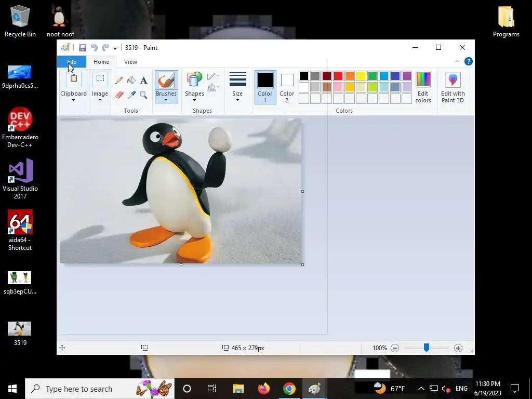Image resolution: width=532 pixels, height=399 pixels.
Task: Select the Color 1 foreground box
Action: click(x=265, y=87)
